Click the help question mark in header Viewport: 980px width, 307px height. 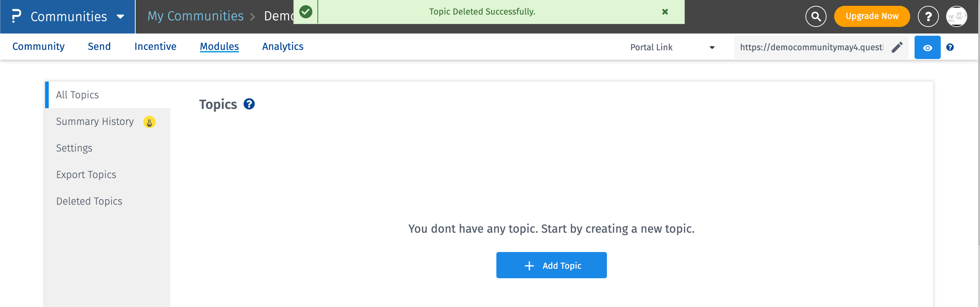928,16
